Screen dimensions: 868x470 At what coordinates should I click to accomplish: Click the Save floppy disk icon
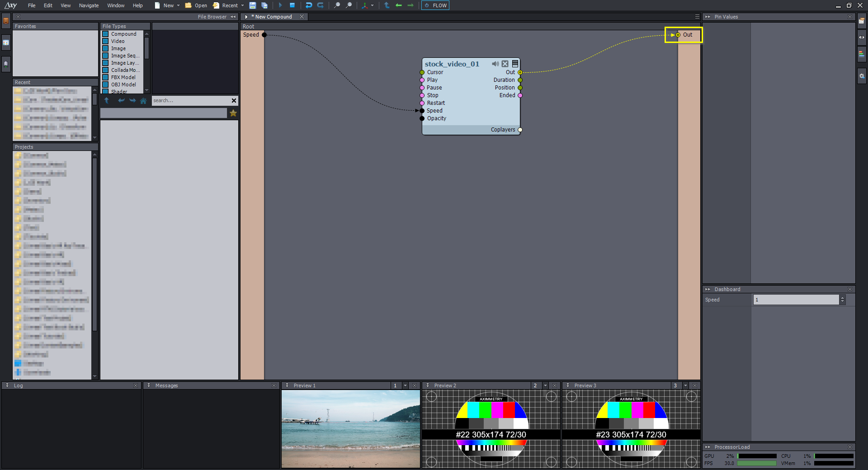tap(253, 5)
